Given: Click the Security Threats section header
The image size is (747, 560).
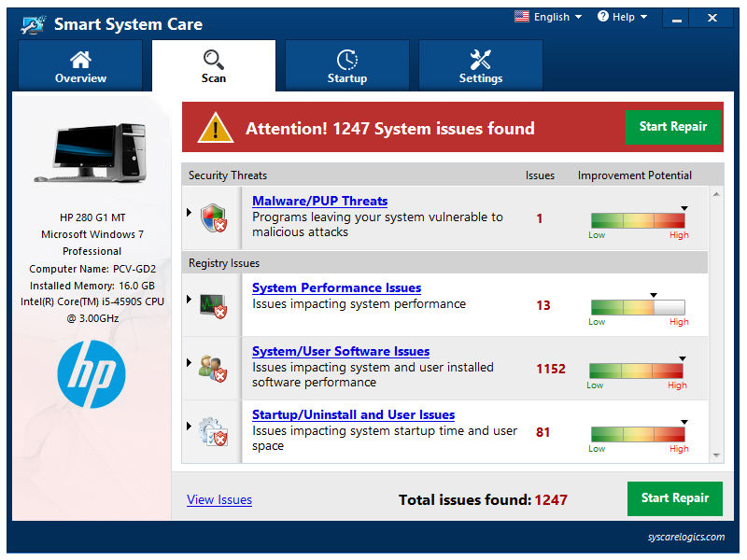Looking at the screenshot, I should point(228,175).
